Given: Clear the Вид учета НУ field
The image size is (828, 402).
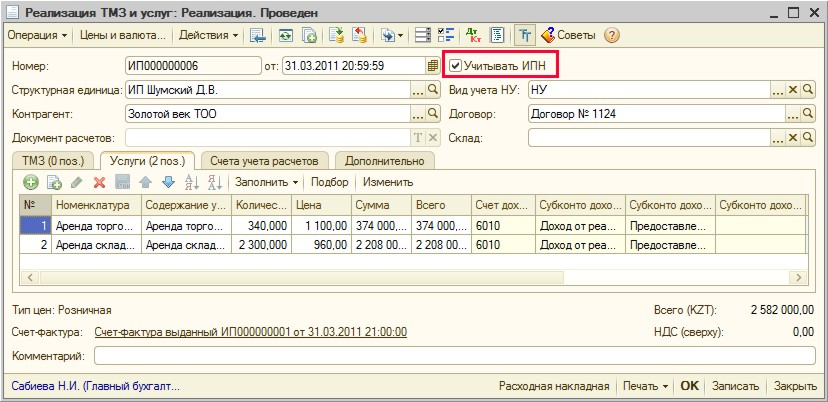Looking at the screenshot, I should (x=793, y=89).
